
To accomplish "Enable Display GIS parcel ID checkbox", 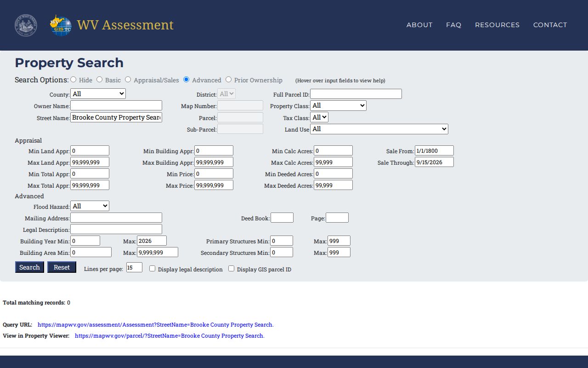I will (x=232, y=269).
